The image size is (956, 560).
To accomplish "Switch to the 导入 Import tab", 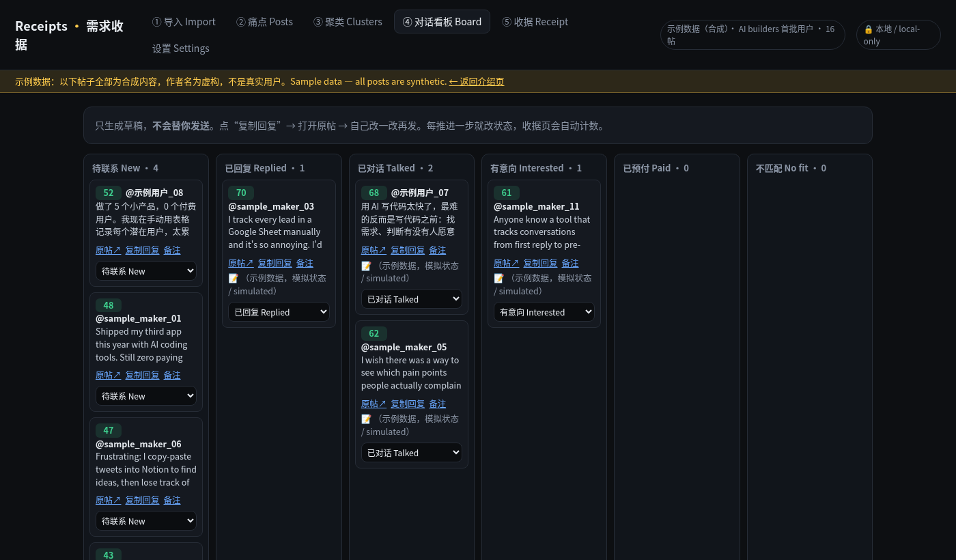I will coord(184,22).
